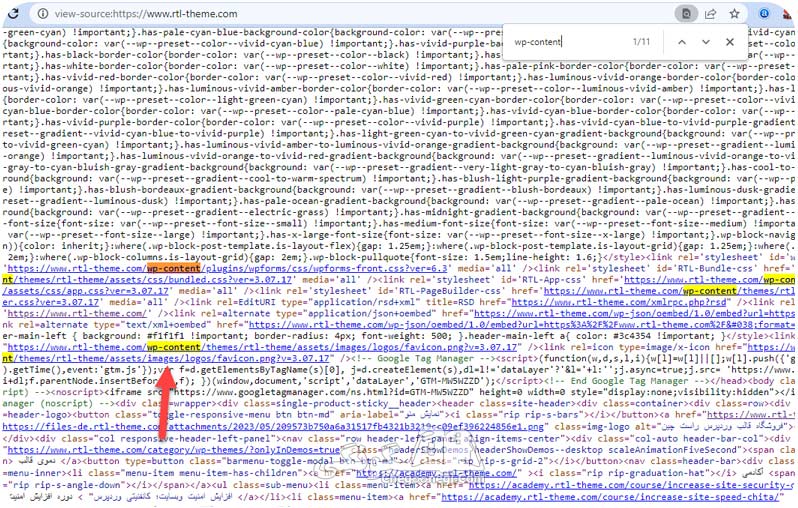Click highlighted wp-content in favicon.png line
This screenshot has width=798, height=508.
(x=174, y=347)
